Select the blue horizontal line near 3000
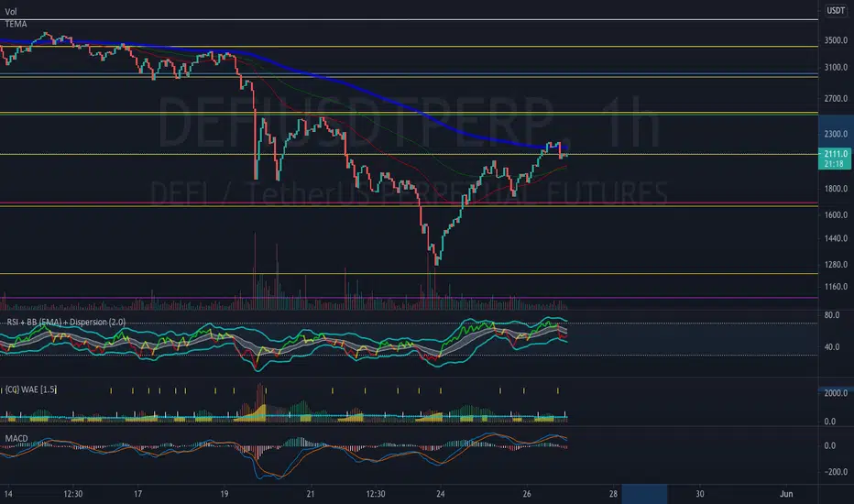This screenshot has width=854, height=504. click(409, 73)
